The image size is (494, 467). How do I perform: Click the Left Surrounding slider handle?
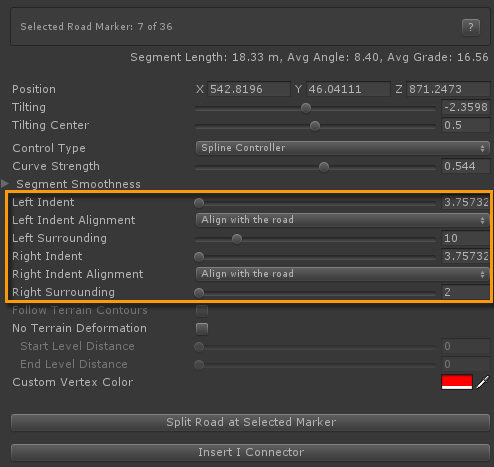click(x=237, y=239)
